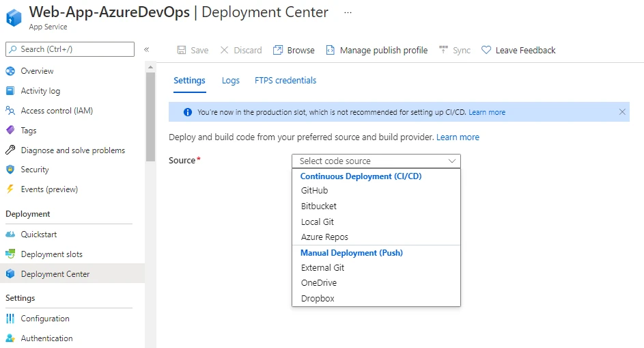Click the sidebar scrollbar up arrow
The height and width of the screenshot is (348, 644).
point(150,67)
